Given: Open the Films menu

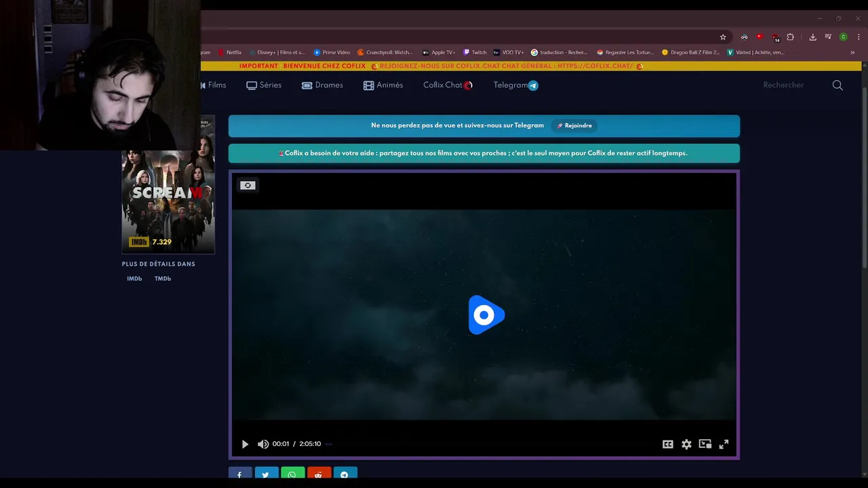Looking at the screenshot, I should [x=214, y=85].
